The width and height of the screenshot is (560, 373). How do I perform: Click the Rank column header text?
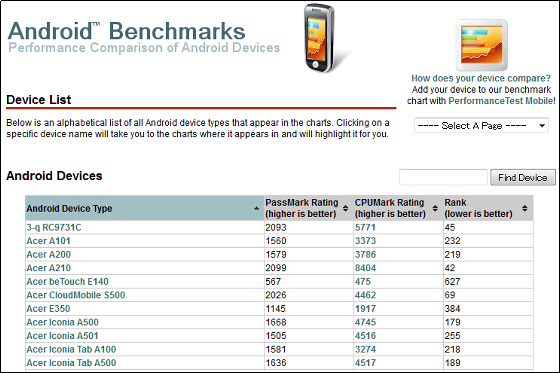click(x=478, y=208)
